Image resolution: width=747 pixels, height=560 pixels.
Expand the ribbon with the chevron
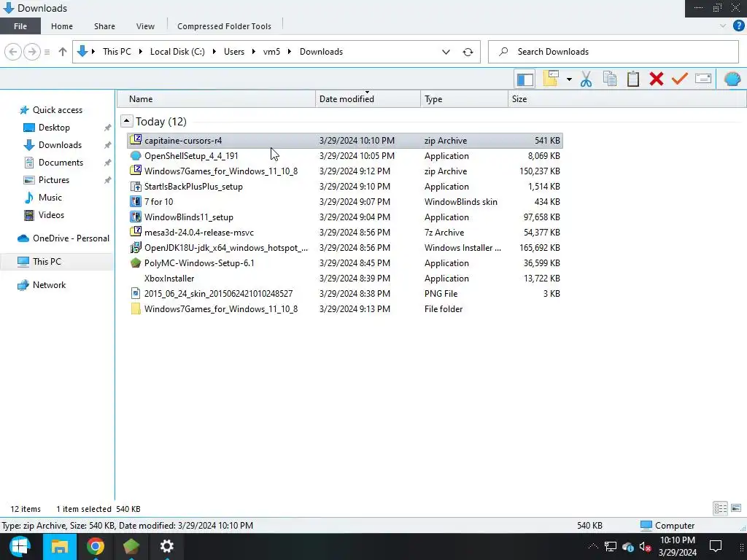[x=723, y=26]
